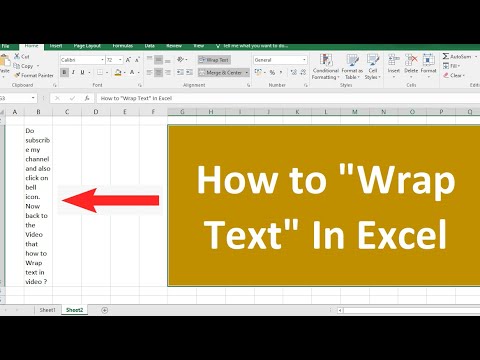Screen dimensions: 480x360
Task: Open the Number dialog launcher
Action: (306, 85)
